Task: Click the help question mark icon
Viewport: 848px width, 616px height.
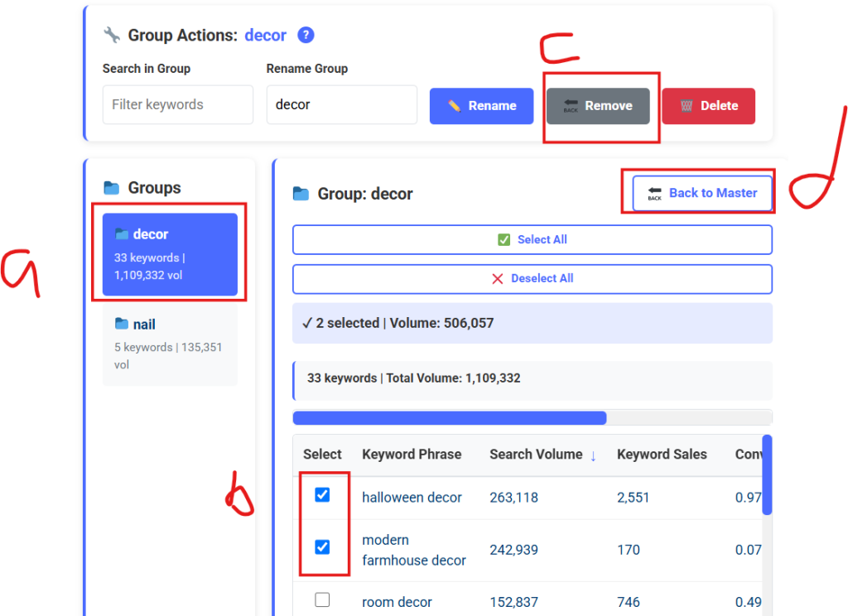Action: (x=306, y=35)
